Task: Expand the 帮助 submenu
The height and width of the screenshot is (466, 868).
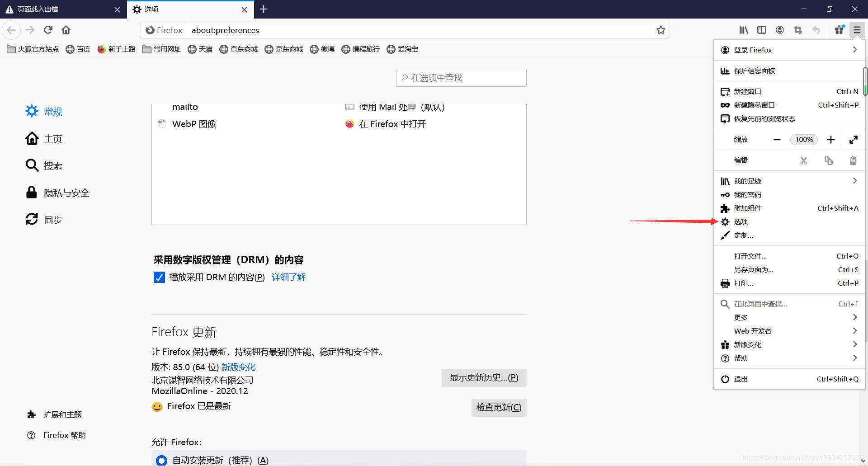Action: coord(789,358)
